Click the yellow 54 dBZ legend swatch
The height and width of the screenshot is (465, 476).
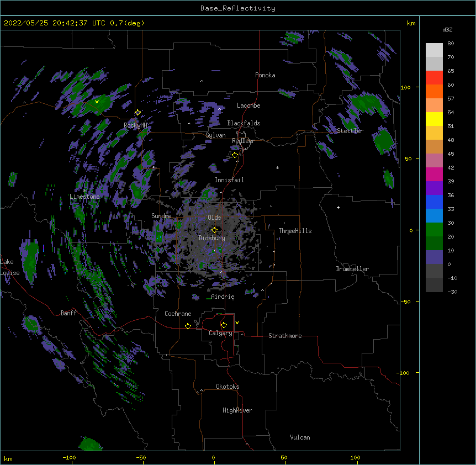coord(434,119)
